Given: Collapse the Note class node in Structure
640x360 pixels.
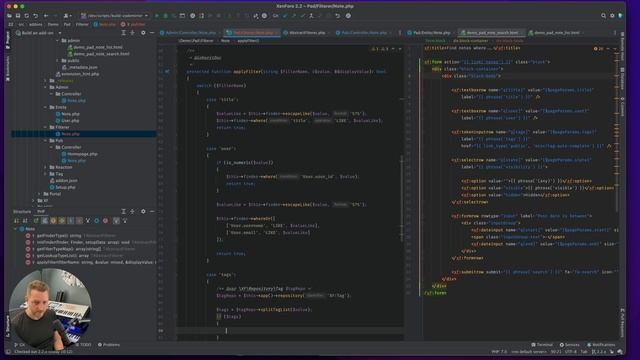Looking at the screenshot, I should click(x=16, y=229).
